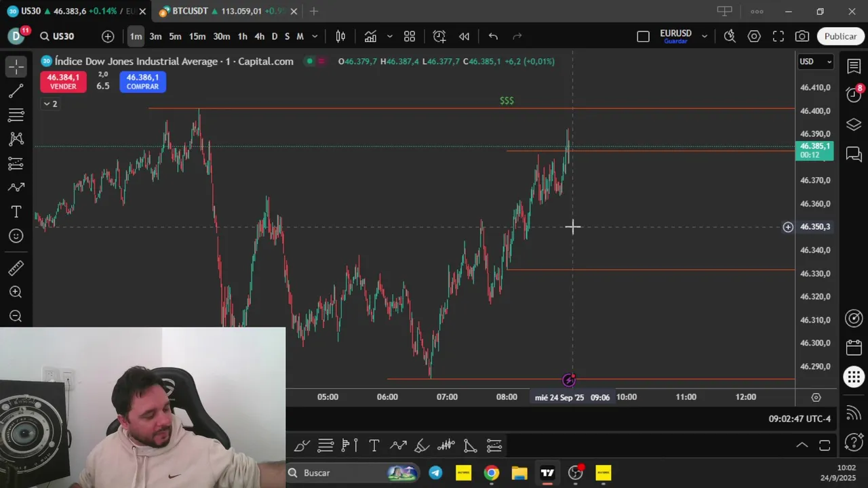The image size is (868, 488).
Task: Switch to the 15m timeframe
Action: point(197,37)
